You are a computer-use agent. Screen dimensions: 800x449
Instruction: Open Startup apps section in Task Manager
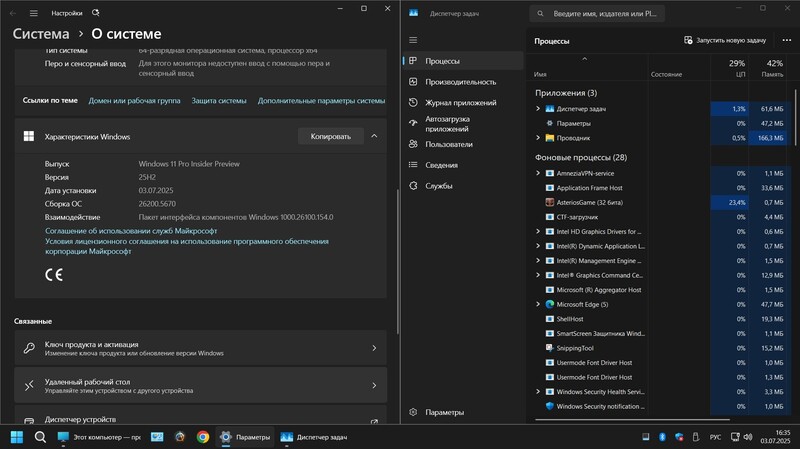[x=463, y=123]
